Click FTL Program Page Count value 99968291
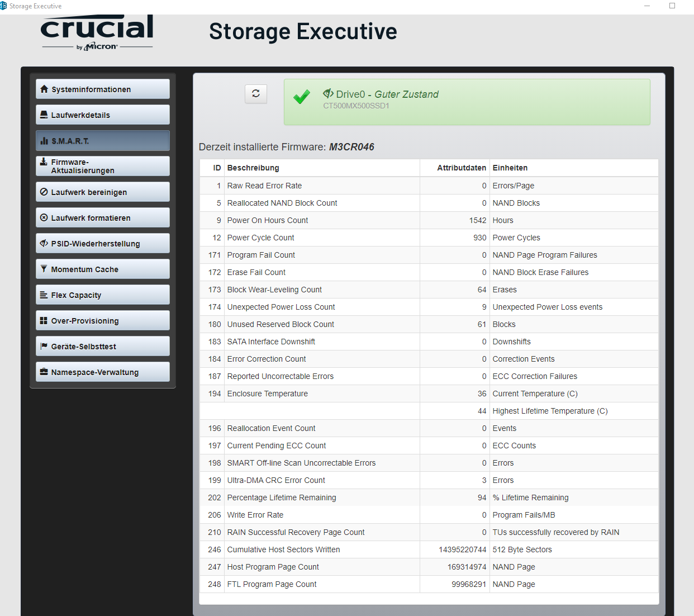Image resolution: width=694 pixels, height=616 pixels. (x=469, y=584)
